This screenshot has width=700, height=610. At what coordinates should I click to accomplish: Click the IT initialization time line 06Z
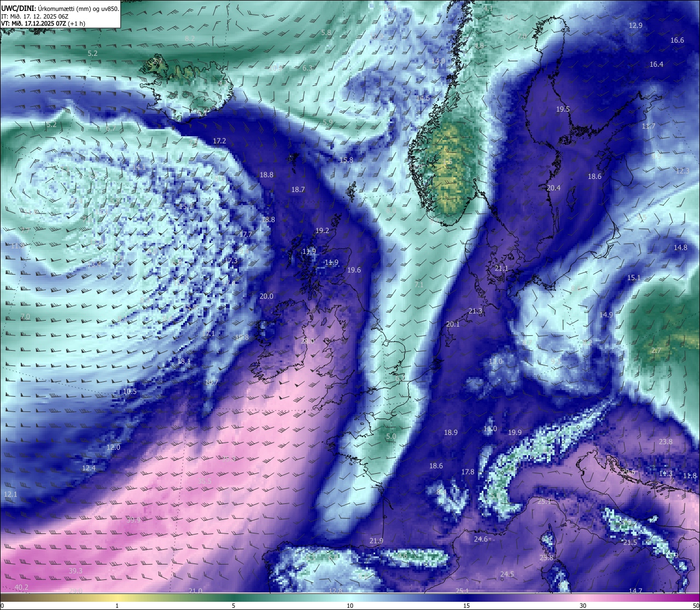[x=34, y=16]
